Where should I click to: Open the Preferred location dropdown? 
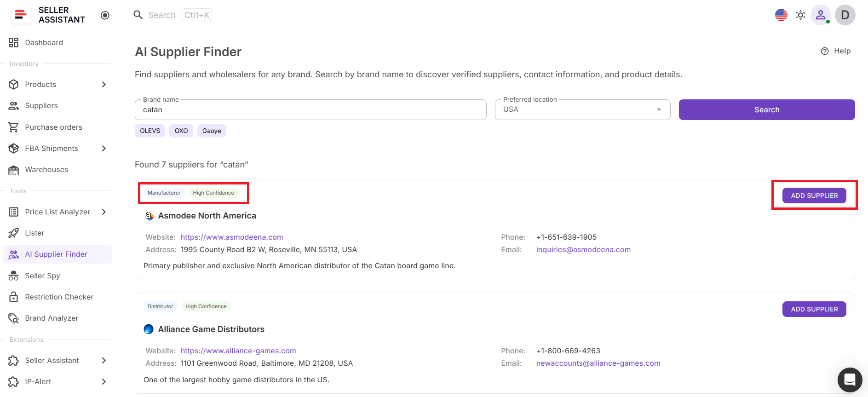(582, 110)
